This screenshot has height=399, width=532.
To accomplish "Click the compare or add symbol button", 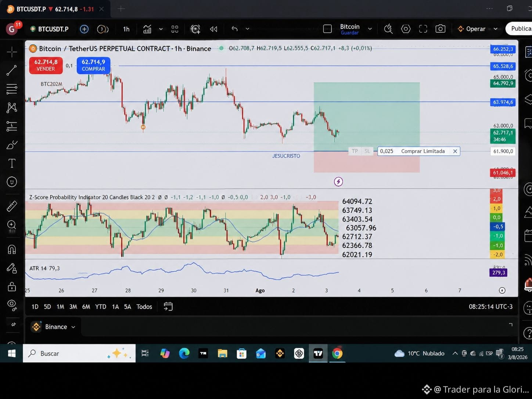I will (84, 29).
